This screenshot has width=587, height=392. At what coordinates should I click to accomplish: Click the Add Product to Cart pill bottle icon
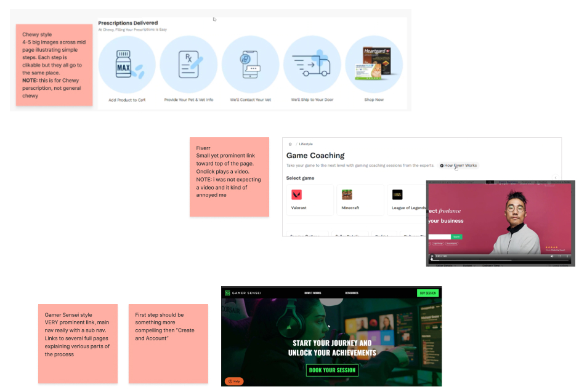pyautogui.click(x=127, y=65)
